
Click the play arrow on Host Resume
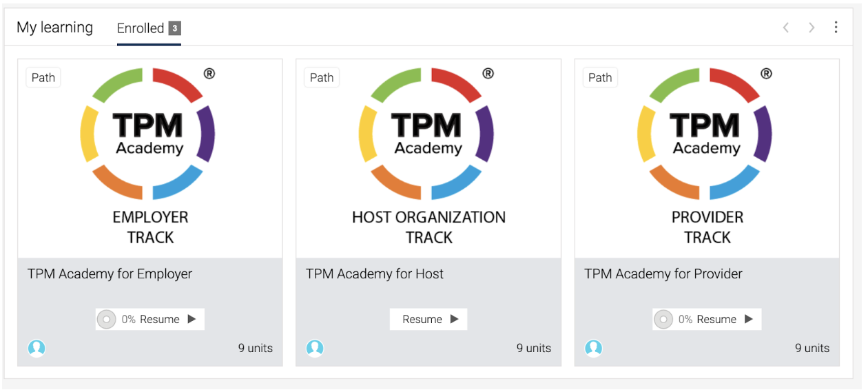click(455, 319)
